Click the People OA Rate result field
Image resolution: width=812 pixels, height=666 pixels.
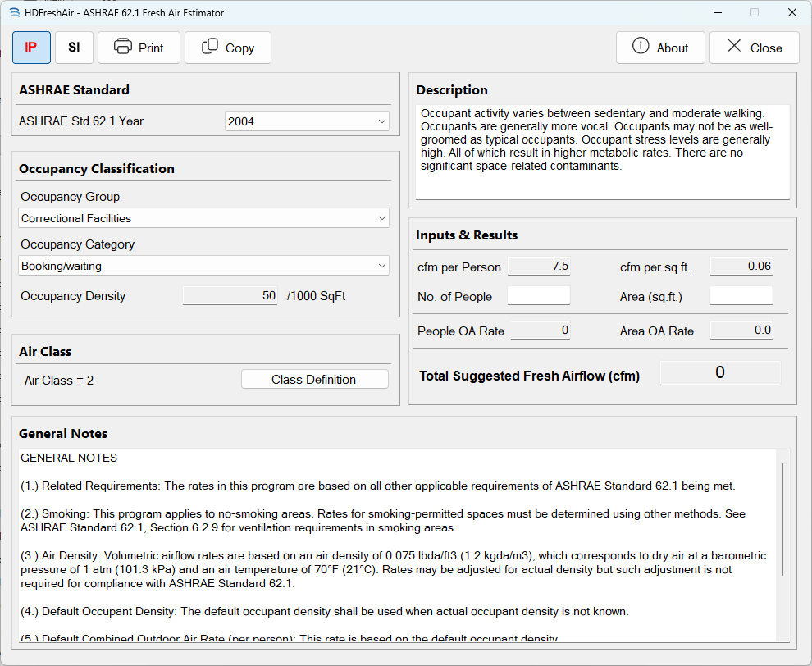click(541, 330)
